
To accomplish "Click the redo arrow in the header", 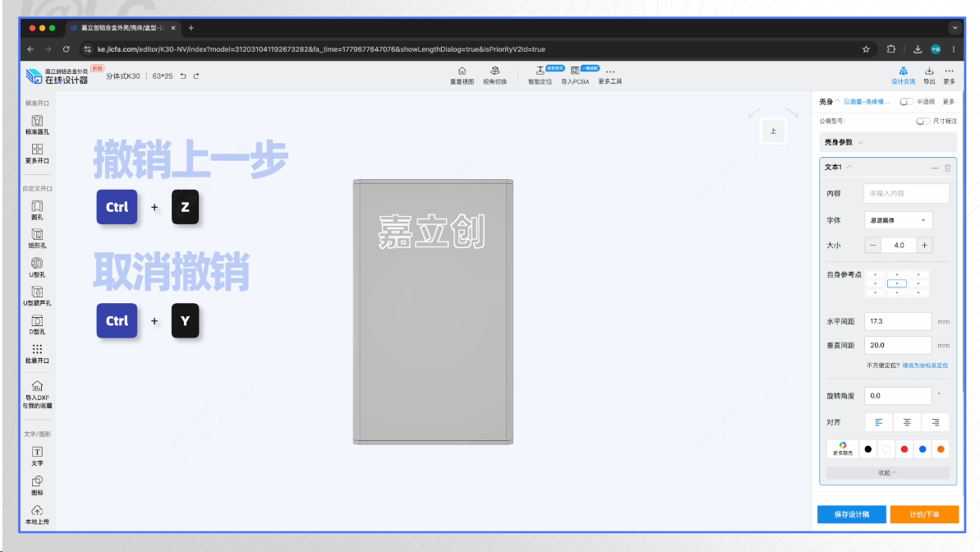I will pos(196,76).
